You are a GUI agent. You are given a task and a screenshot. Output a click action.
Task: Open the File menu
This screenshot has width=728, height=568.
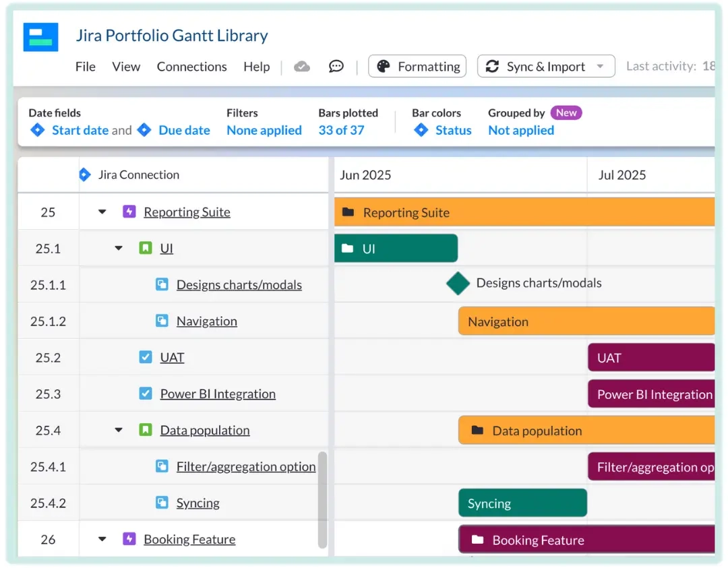[x=85, y=67]
